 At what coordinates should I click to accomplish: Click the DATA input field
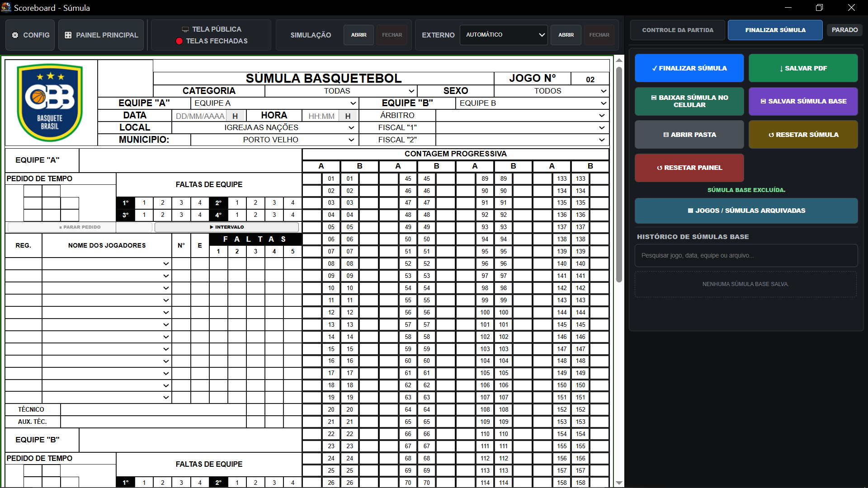[x=199, y=116]
